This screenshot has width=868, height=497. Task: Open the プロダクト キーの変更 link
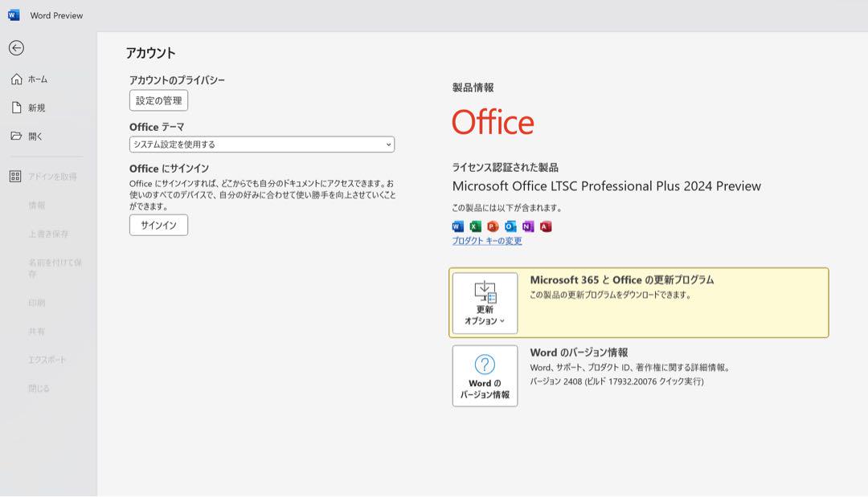click(487, 241)
